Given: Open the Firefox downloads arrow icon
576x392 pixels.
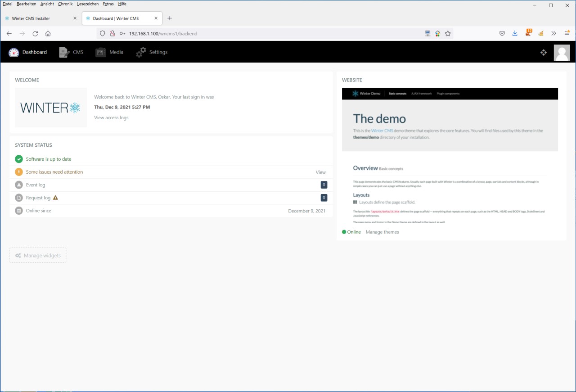Looking at the screenshot, I should 515,33.
